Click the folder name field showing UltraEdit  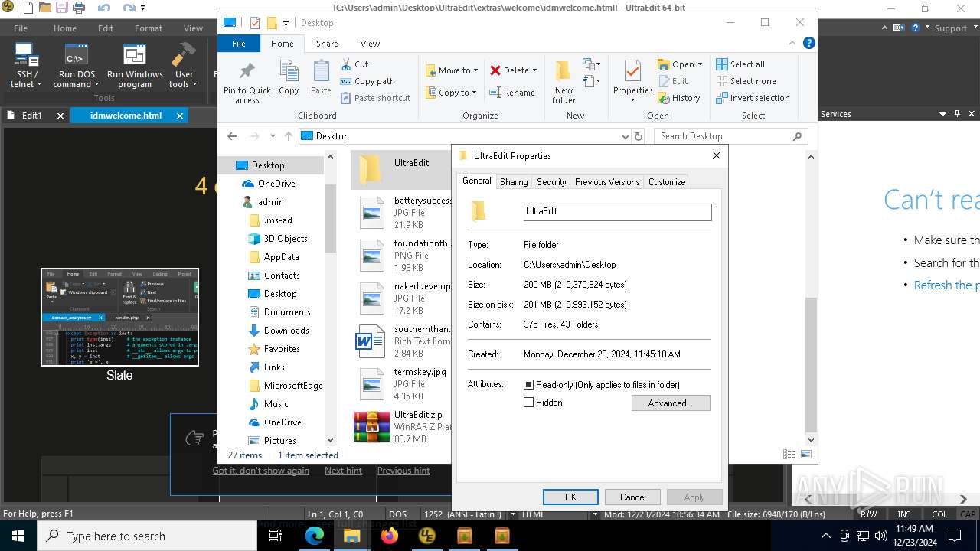pyautogui.click(x=618, y=212)
